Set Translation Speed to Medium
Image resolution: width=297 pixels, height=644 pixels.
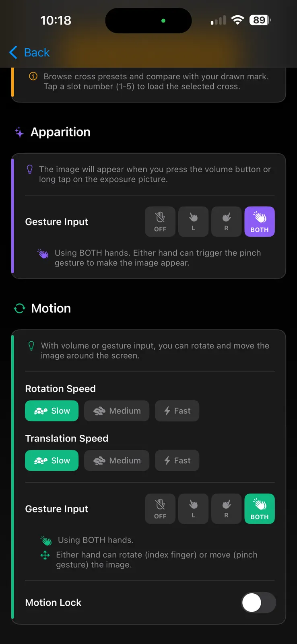click(x=117, y=460)
